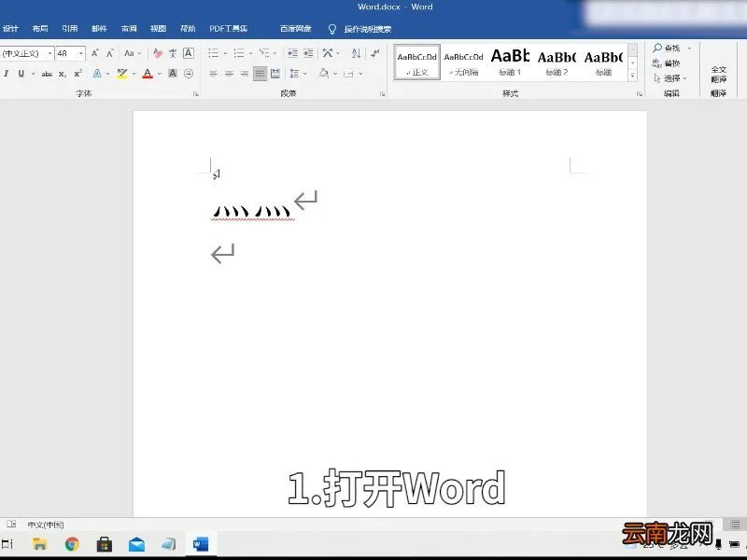747x560 pixels.
Task: Align paragraph to the left
Action: [x=214, y=74]
